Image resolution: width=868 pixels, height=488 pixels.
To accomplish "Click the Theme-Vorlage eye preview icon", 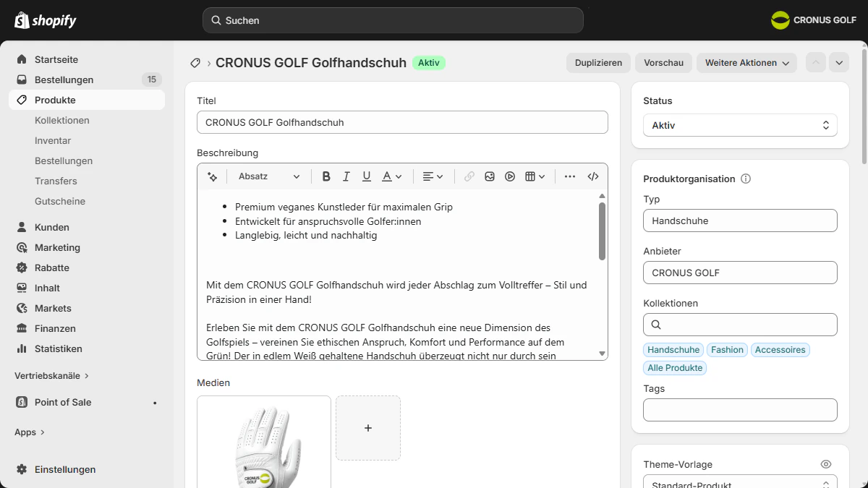I will pos(826,464).
